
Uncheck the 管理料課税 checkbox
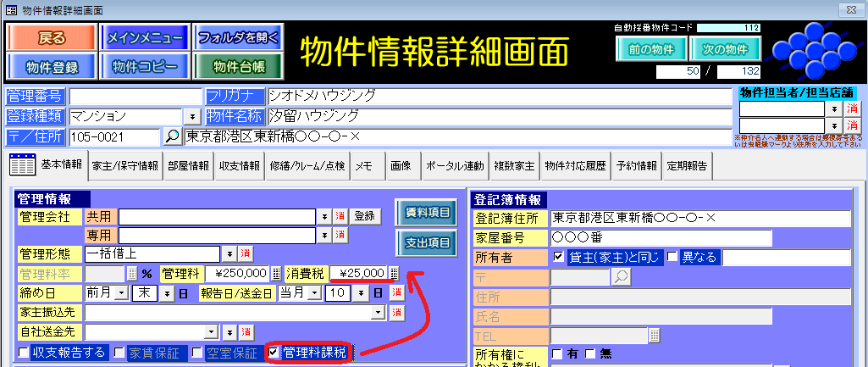pos(274,352)
